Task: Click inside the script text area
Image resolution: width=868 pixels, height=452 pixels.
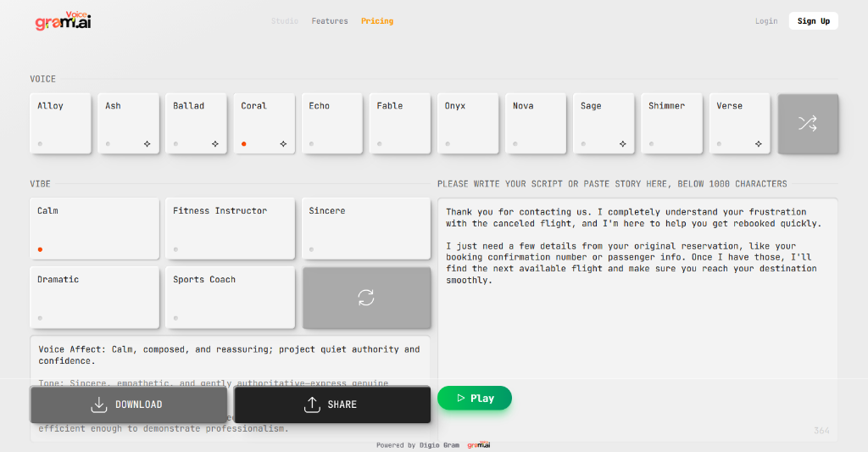Action: (x=637, y=339)
